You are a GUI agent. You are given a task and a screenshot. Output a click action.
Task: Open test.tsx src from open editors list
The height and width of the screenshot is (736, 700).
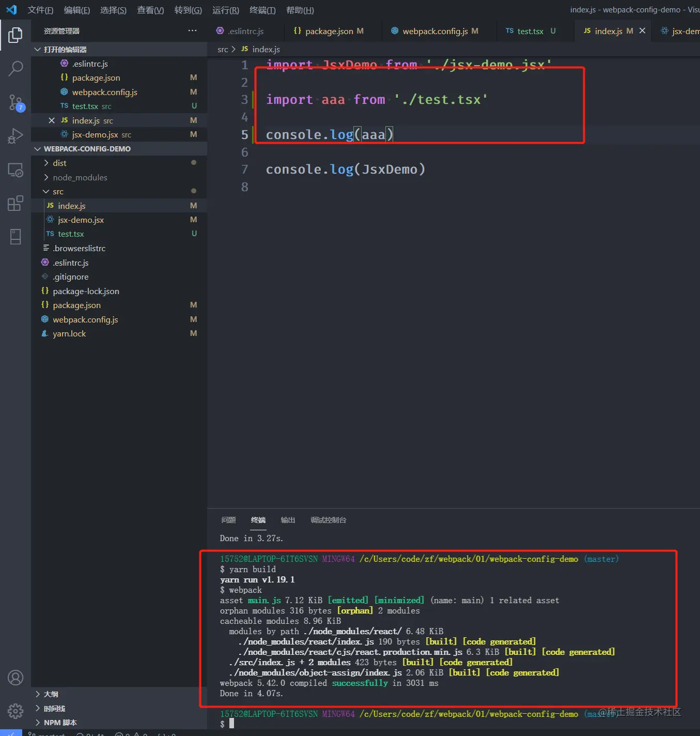coord(119,106)
